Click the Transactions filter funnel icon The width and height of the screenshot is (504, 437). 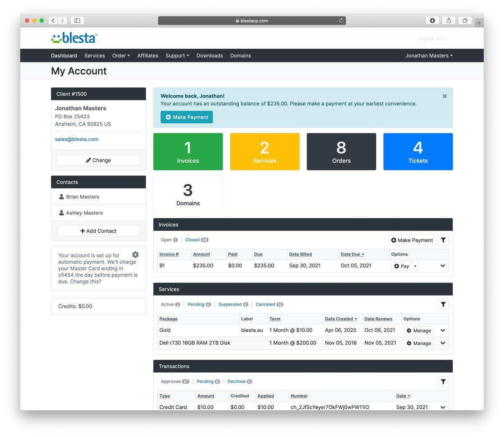(443, 382)
